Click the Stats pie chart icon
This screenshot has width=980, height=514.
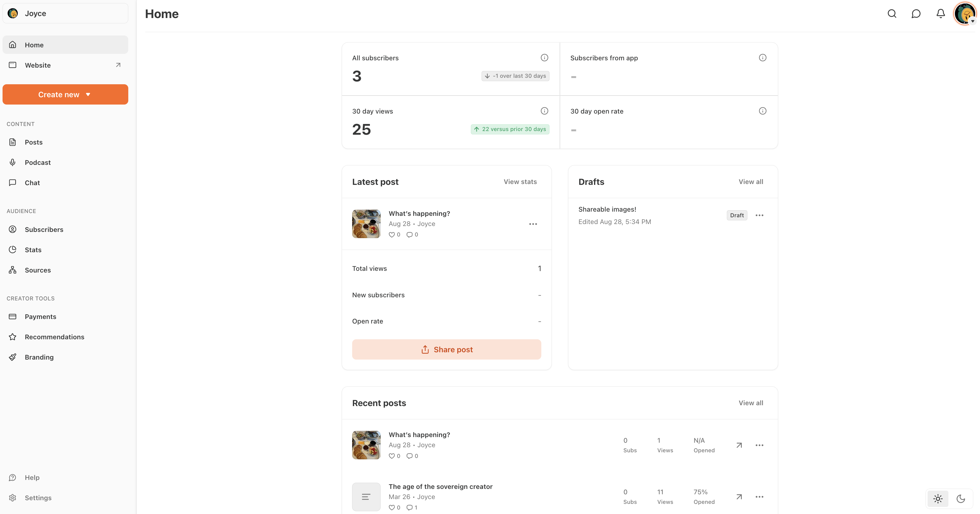[x=13, y=249]
